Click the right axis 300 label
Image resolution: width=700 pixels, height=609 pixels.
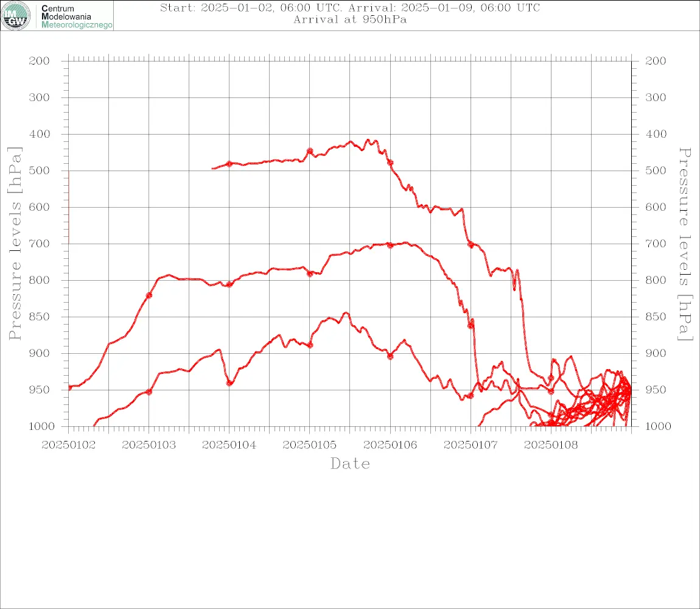[x=656, y=97]
